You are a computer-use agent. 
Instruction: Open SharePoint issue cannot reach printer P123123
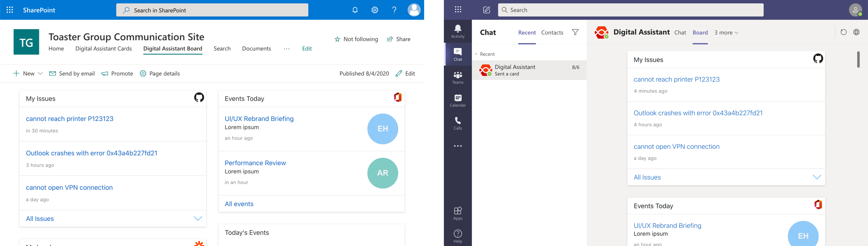pyautogui.click(x=69, y=118)
